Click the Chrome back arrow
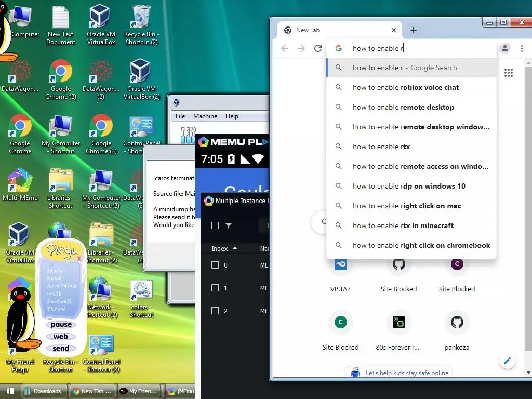This screenshot has height=399, width=532. [x=285, y=48]
